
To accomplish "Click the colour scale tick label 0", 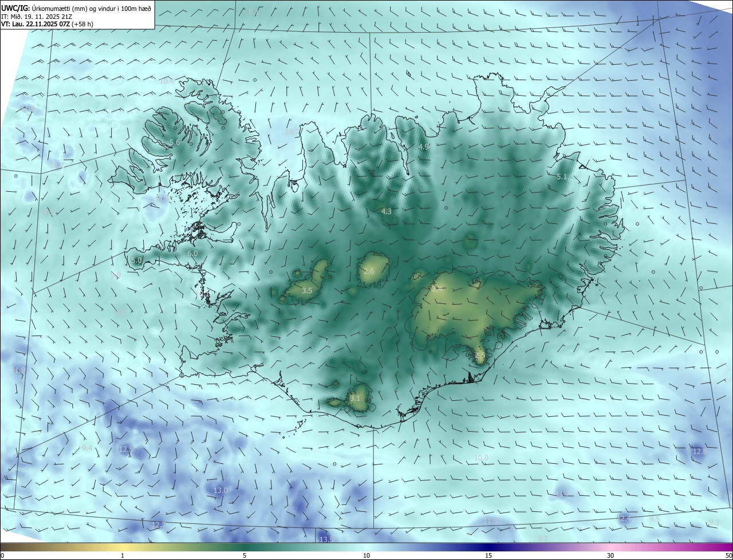I will [2, 555].
